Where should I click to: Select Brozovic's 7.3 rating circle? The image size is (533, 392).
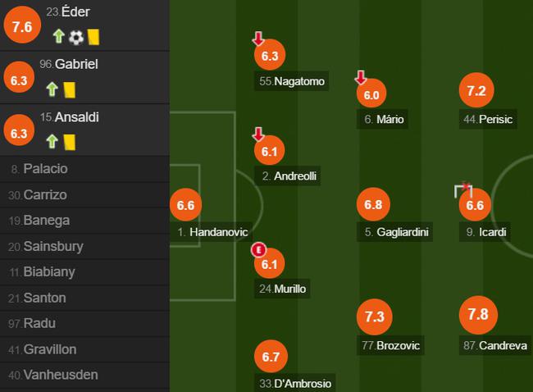tap(375, 317)
